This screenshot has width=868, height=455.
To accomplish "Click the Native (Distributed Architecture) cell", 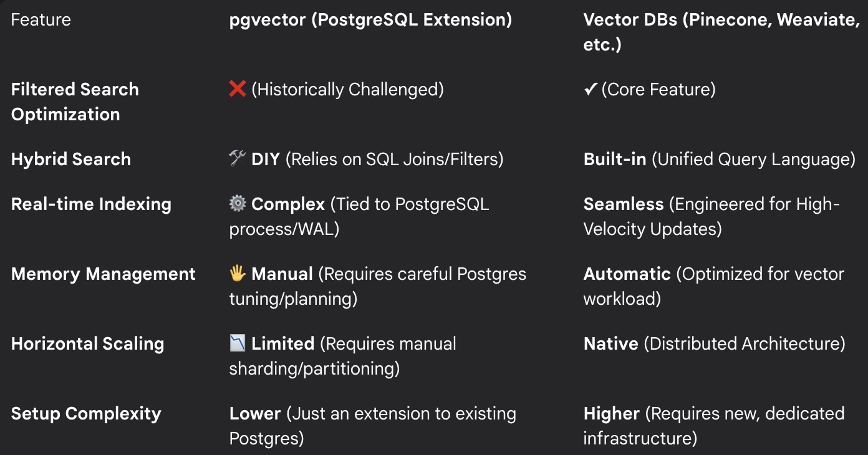I will point(714,344).
